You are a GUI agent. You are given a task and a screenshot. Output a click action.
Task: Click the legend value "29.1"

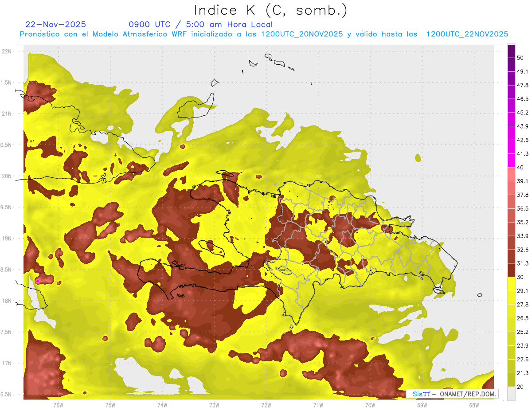pyautogui.click(x=523, y=291)
